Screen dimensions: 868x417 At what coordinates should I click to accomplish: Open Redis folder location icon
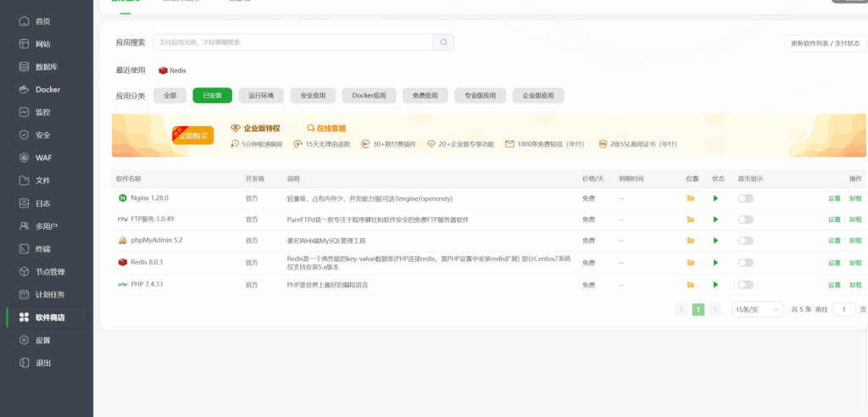click(690, 263)
